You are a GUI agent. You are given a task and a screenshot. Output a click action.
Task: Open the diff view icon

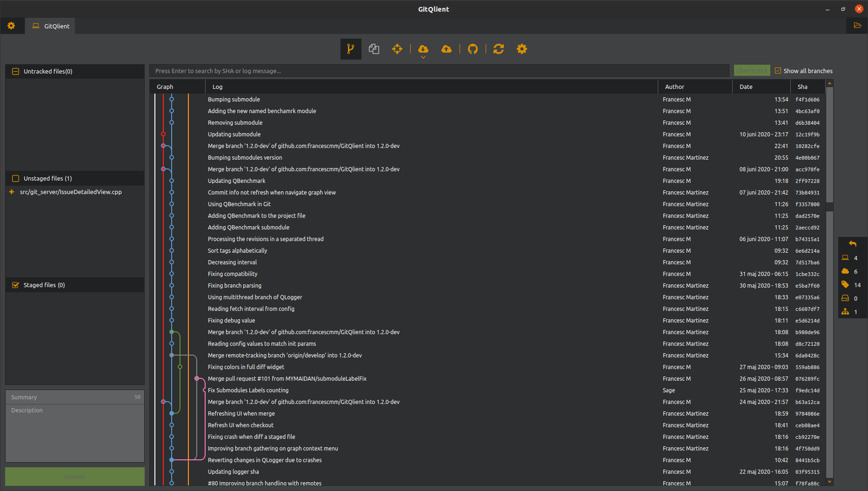click(374, 49)
